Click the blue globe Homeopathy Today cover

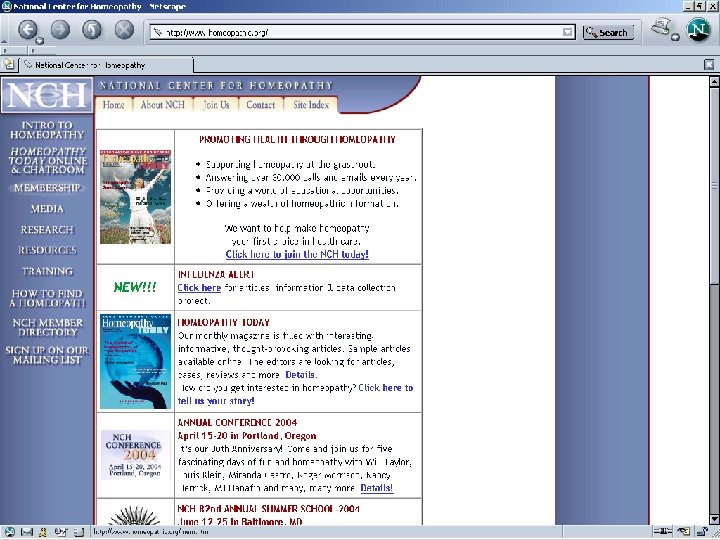coord(135,361)
